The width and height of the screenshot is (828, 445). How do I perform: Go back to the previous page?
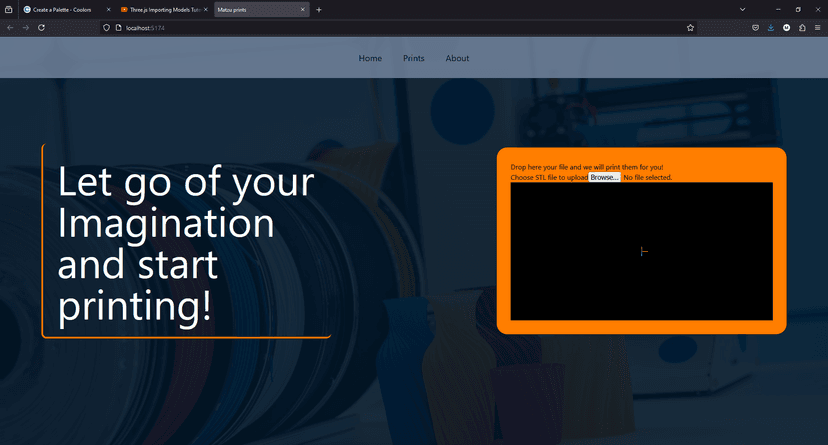coord(10,28)
